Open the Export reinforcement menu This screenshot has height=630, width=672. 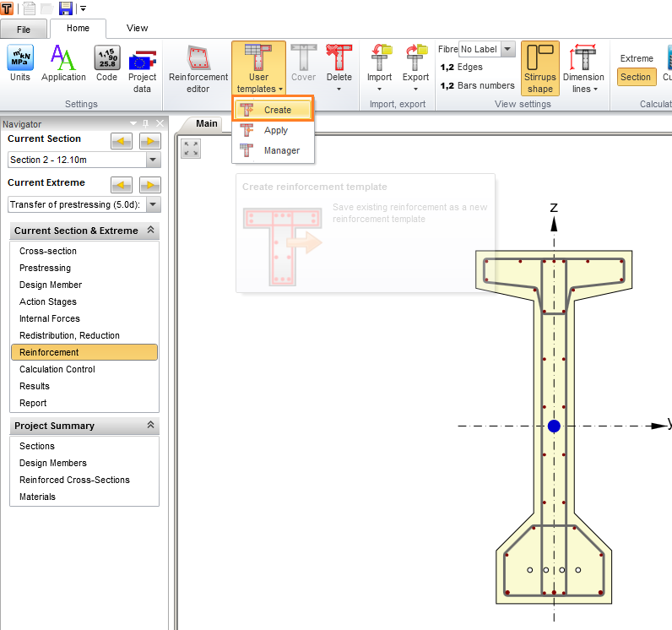(x=415, y=69)
